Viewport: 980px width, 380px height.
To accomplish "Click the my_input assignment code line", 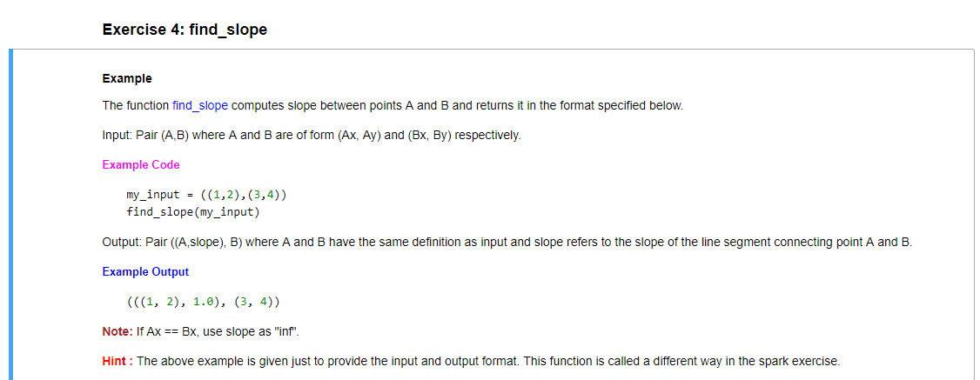I will [x=206, y=195].
